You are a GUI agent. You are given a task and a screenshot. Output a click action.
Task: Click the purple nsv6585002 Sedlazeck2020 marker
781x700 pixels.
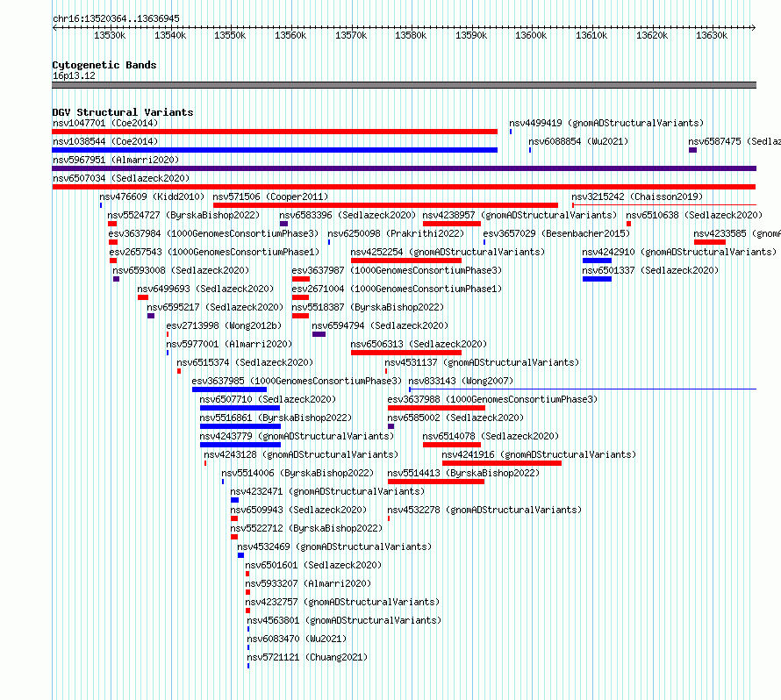[391, 426]
